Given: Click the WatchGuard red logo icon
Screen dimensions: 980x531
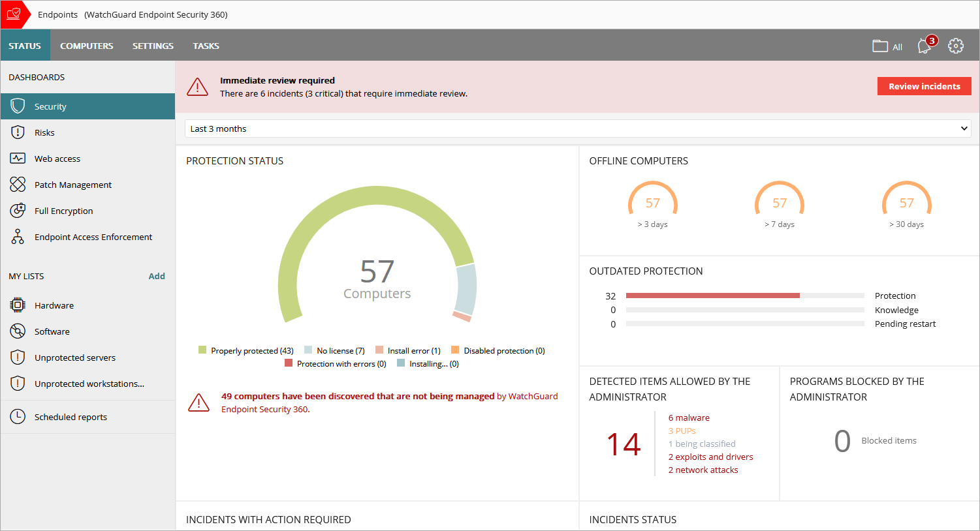Looking at the screenshot, I should (x=14, y=14).
